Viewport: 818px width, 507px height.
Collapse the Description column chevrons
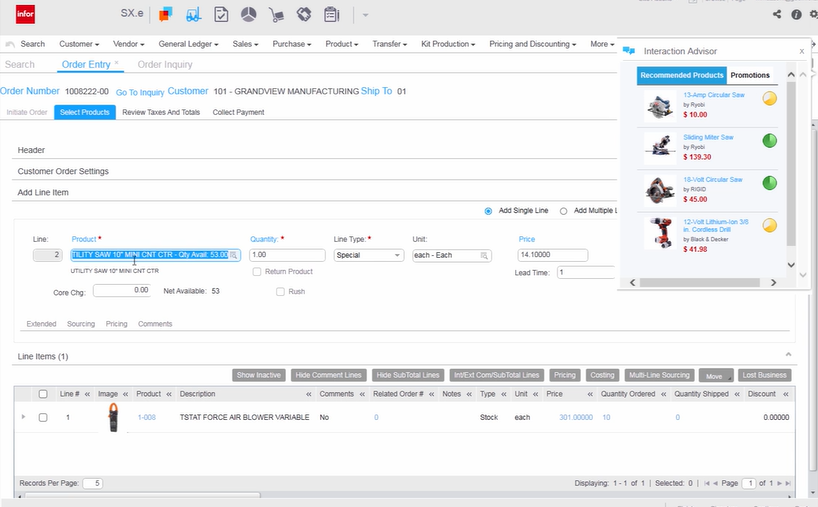click(x=309, y=394)
